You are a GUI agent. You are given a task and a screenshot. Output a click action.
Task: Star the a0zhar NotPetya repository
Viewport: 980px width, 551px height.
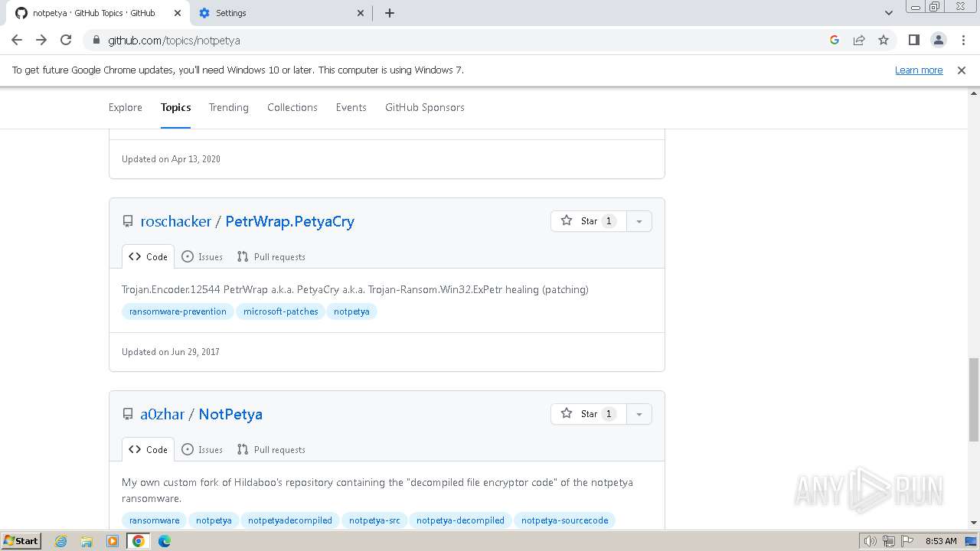pyautogui.click(x=588, y=414)
